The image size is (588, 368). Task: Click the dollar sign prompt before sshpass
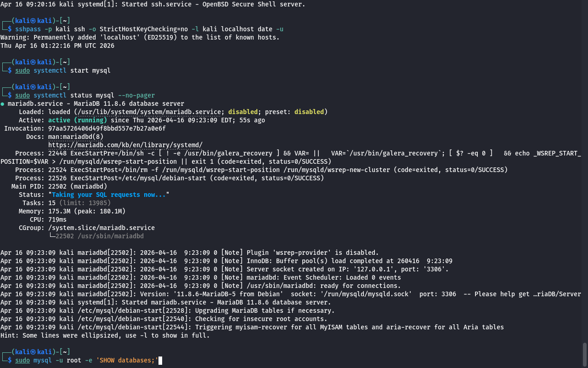pyautogui.click(x=10, y=29)
